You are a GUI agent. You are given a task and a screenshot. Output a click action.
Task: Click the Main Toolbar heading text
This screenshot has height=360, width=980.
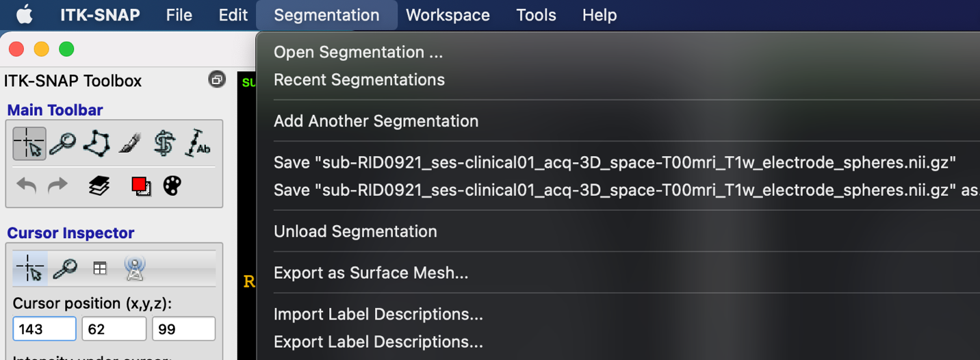tap(55, 110)
